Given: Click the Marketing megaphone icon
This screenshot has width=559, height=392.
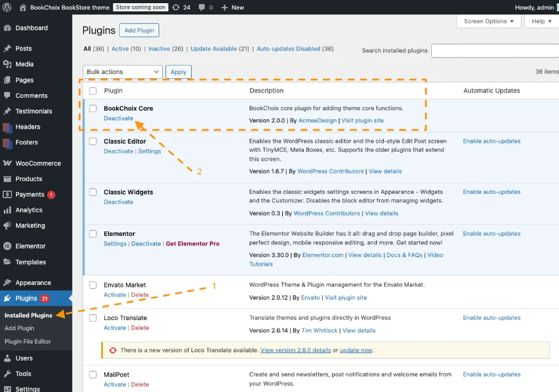Looking at the screenshot, I should point(7,225).
